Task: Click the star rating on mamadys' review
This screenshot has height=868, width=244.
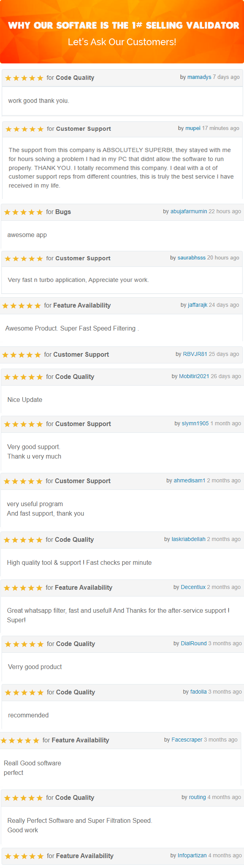Action: (x=24, y=78)
